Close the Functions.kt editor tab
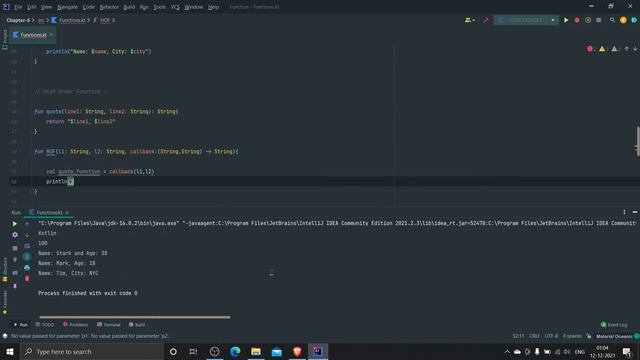The image size is (640, 360). pos(51,35)
